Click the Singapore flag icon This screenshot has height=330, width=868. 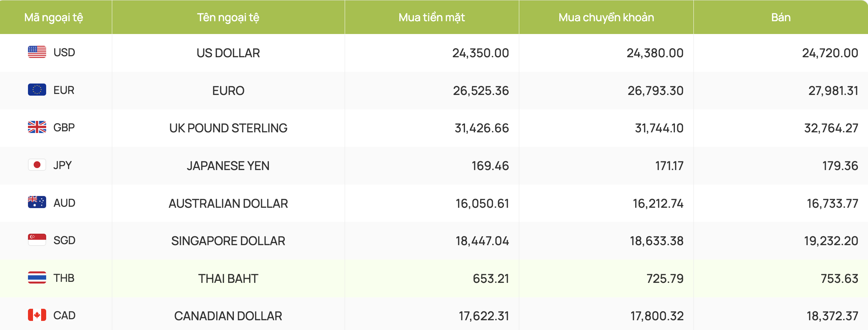(37, 240)
